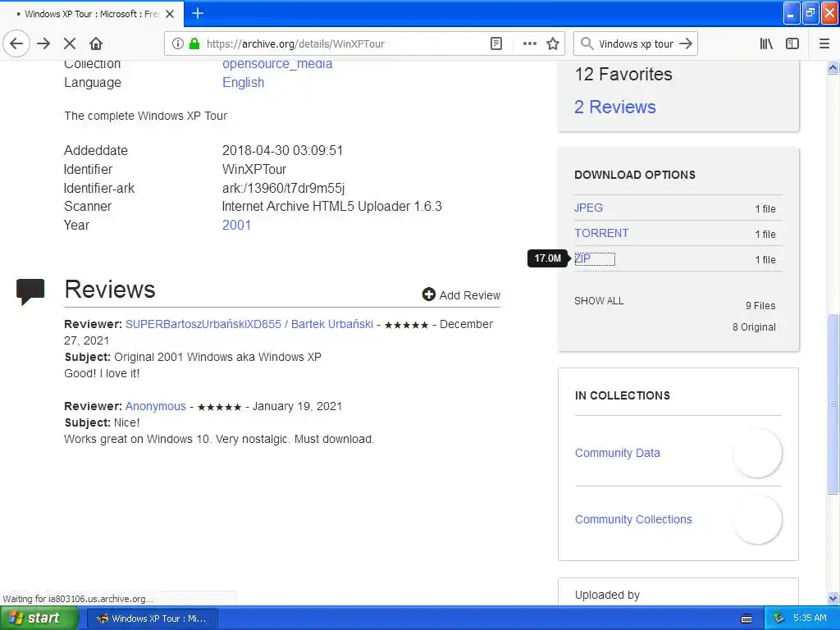The image size is (840, 630).
Task: Open a new tab with plus
Action: click(x=198, y=13)
